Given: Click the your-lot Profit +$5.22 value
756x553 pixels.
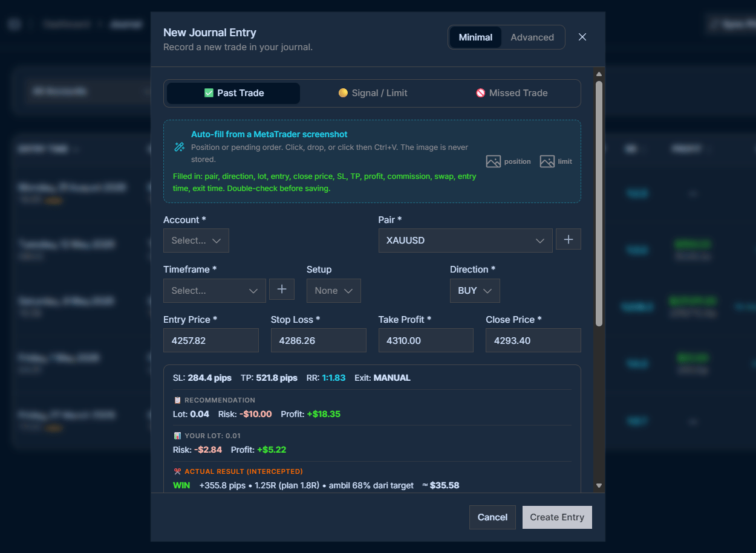Looking at the screenshot, I should coord(272,450).
